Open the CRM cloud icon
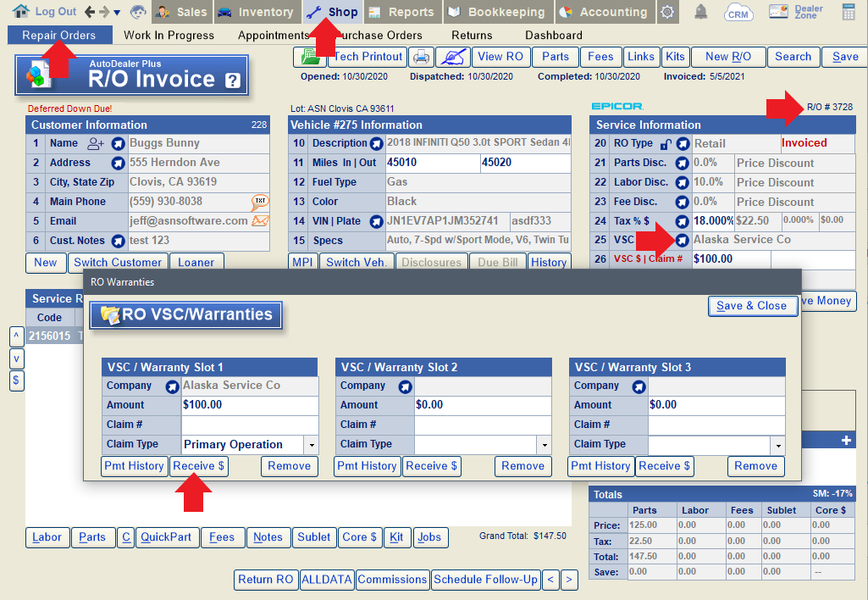Image resolution: width=868 pixels, height=600 pixels. pos(738,12)
